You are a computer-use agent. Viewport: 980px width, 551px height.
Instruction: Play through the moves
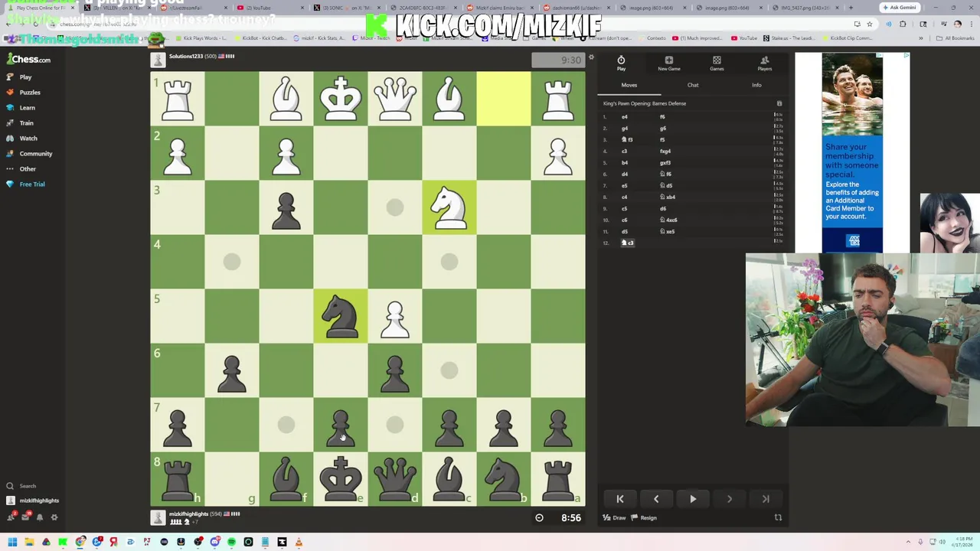[x=693, y=499]
